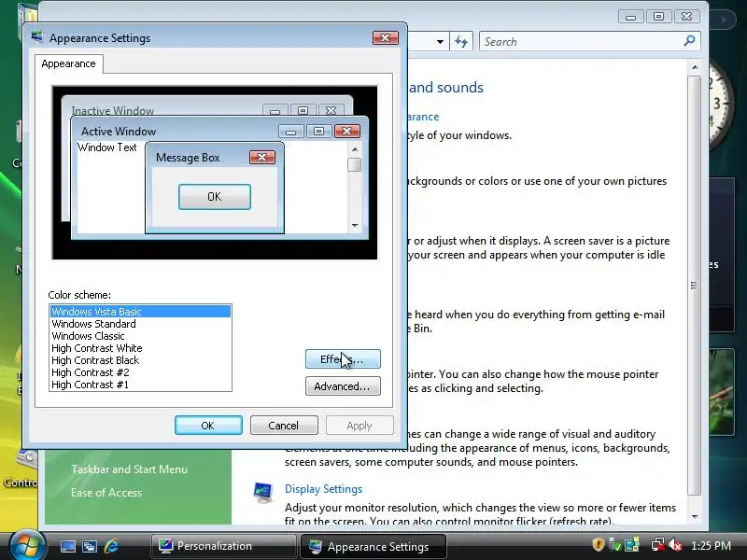The height and width of the screenshot is (560, 747).
Task: Open Ease of Access link
Action: click(106, 493)
